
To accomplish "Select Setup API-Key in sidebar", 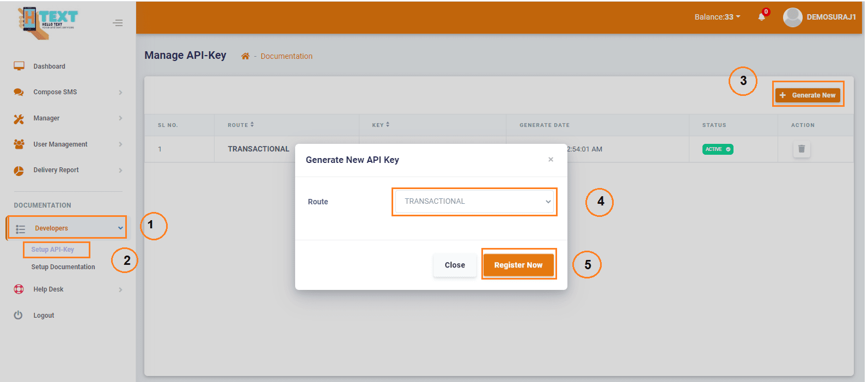I will click(53, 250).
